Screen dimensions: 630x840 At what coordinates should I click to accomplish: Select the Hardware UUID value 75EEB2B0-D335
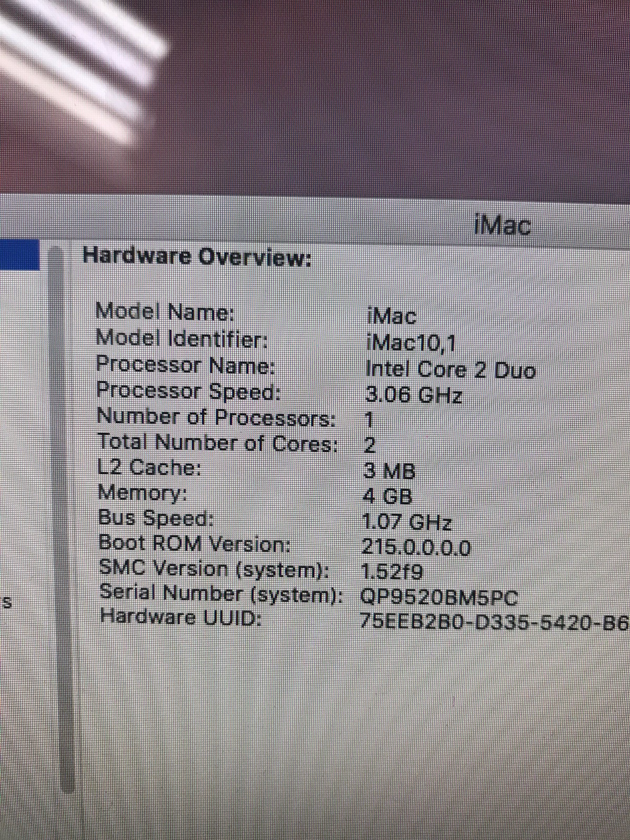tap(495, 621)
